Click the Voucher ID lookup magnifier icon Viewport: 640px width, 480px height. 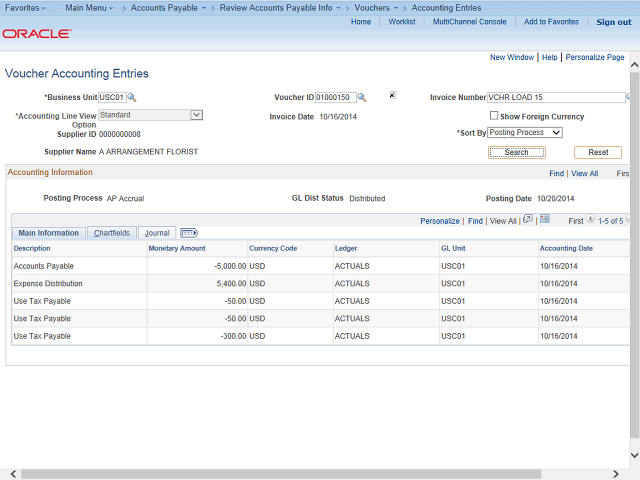coord(362,98)
